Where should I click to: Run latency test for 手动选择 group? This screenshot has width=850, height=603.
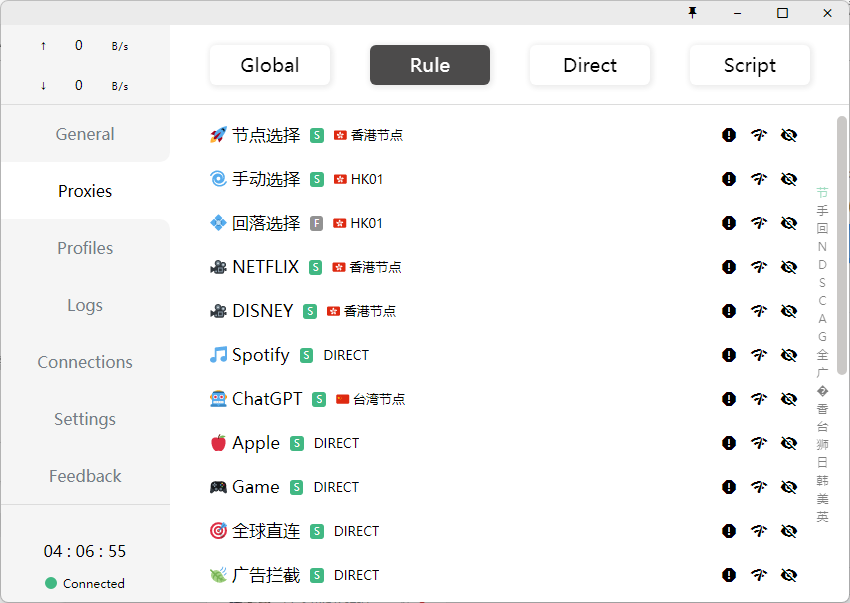pos(759,179)
